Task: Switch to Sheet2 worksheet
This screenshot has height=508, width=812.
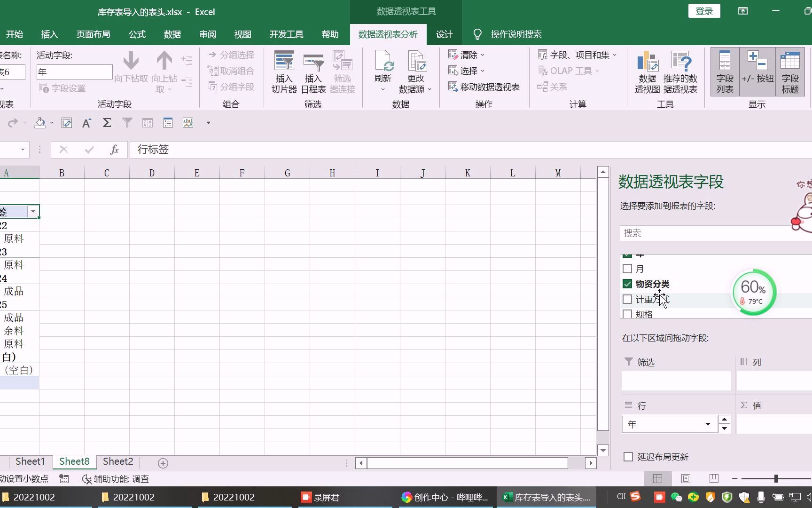Action: pyautogui.click(x=117, y=461)
